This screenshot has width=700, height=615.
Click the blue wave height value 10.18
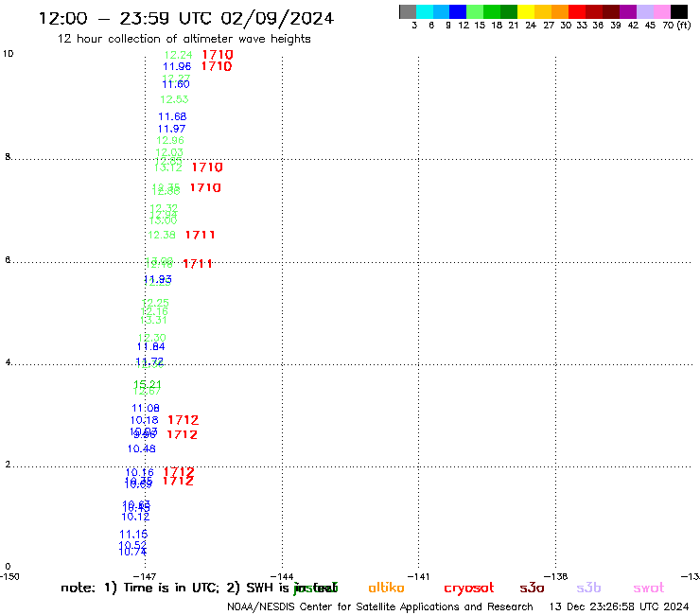click(x=144, y=420)
